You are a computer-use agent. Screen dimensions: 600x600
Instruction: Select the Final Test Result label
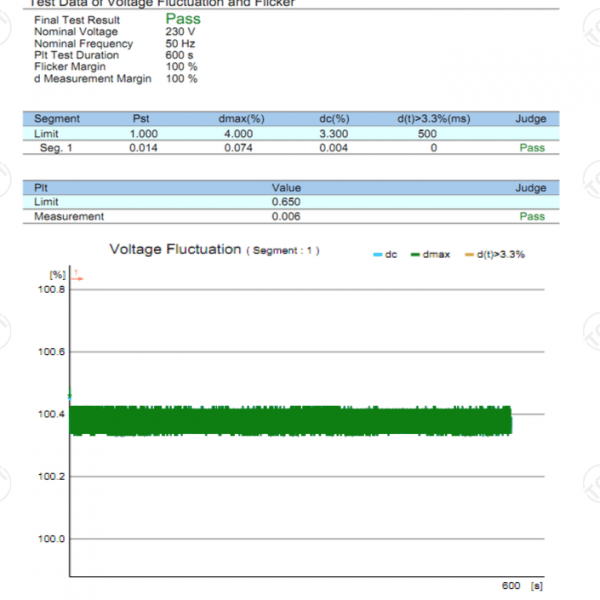(x=77, y=20)
